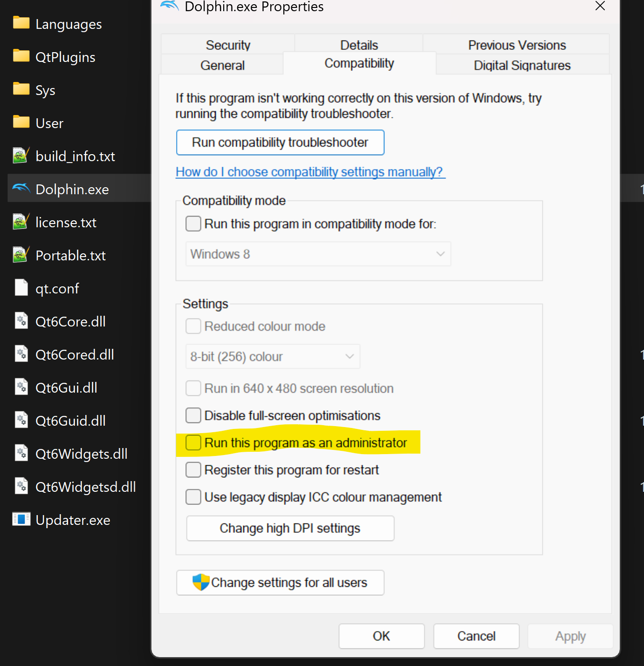This screenshot has height=666, width=644.
Task: Click the Qt6Gui.dll file icon
Action: [x=21, y=387]
